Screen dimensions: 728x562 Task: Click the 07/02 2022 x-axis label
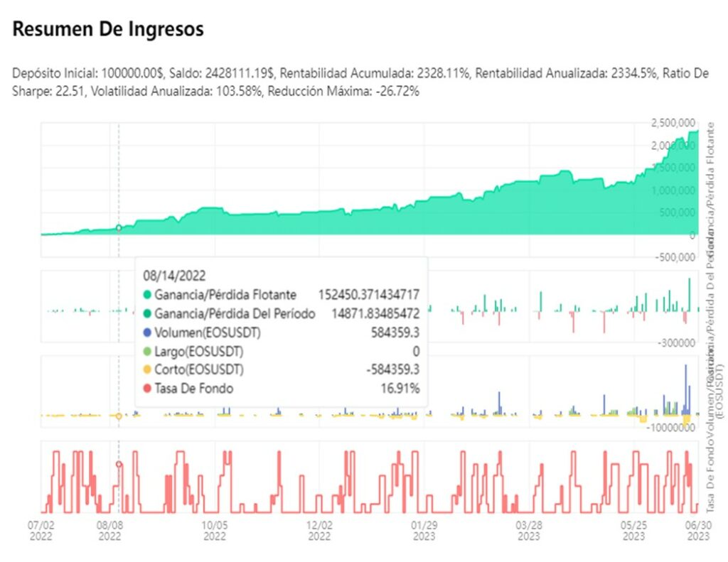coord(41,531)
